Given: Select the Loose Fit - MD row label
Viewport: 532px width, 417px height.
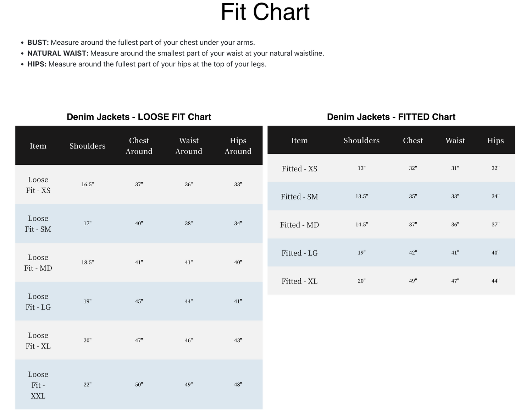Looking at the screenshot, I should click(x=38, y=263).
